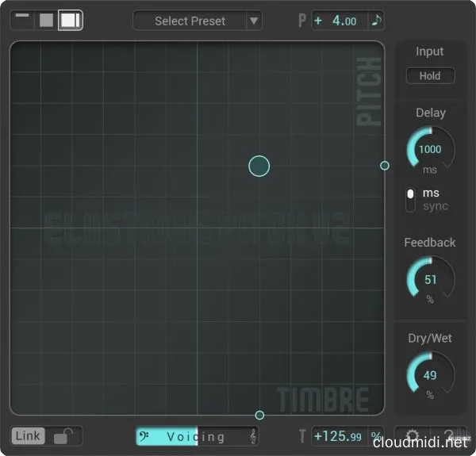
Task: Click the Select Preset name field
Action: pos(190,21)
